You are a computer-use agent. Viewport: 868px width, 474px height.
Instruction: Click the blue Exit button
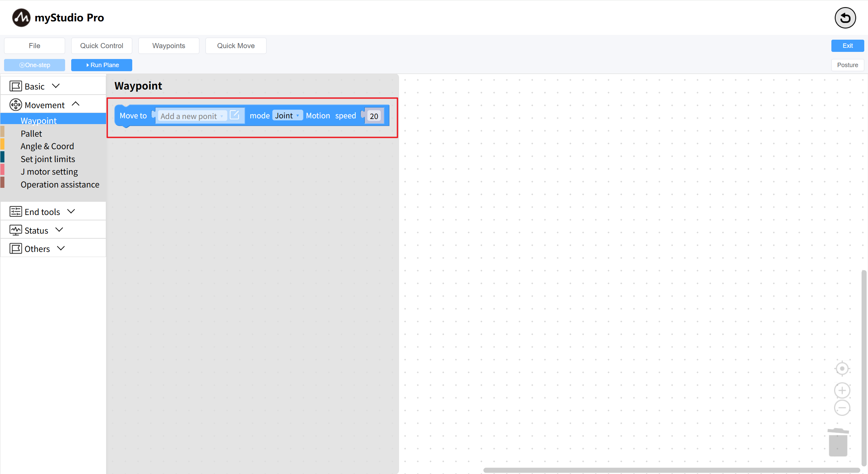point(847,46)
